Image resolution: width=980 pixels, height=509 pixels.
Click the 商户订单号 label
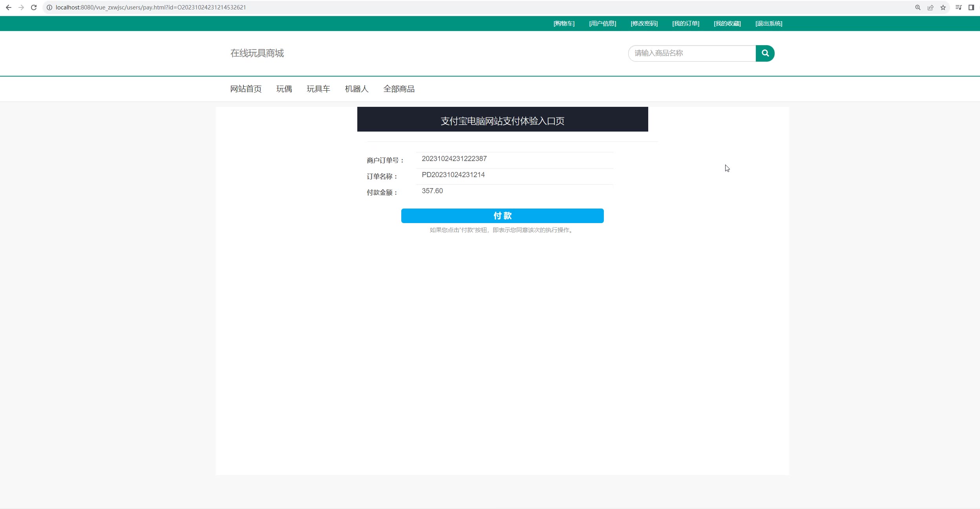click(385, 160)
